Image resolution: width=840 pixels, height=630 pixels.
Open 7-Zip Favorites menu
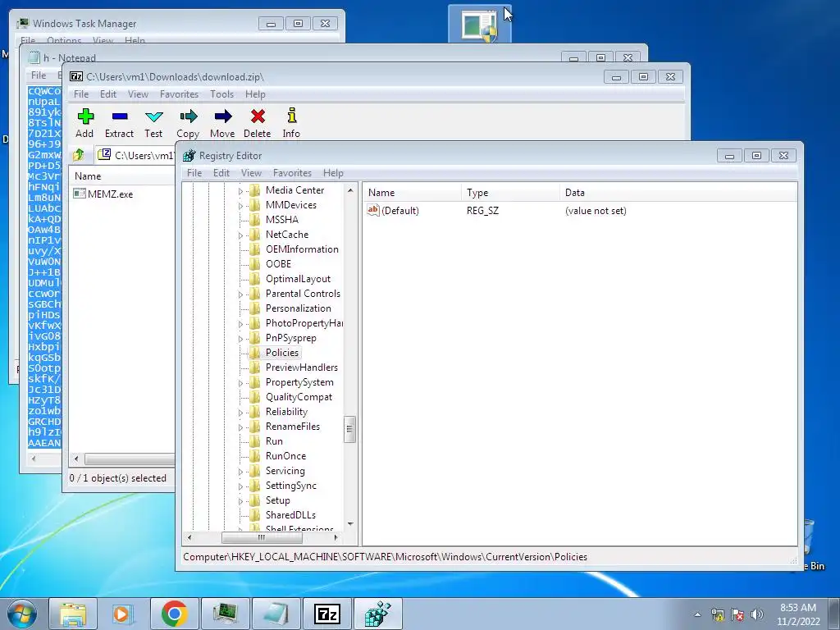point(179,94)
